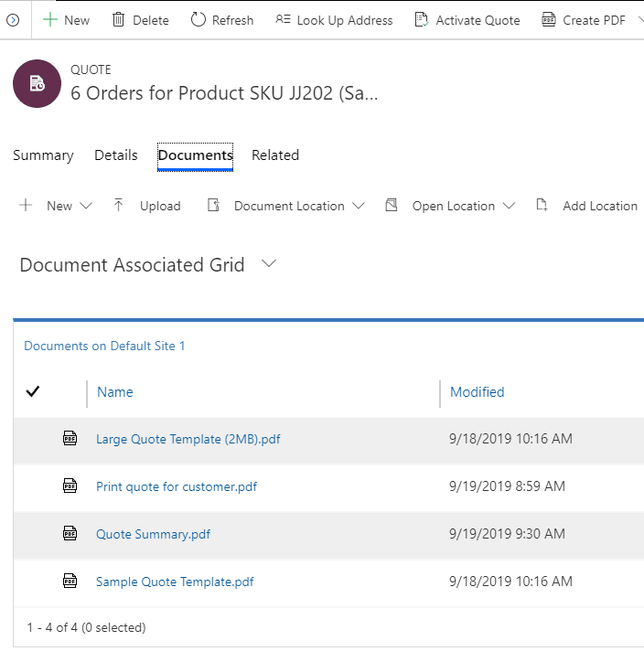Open Print quote for customer.pdf

pyautogui.click(x=177, y=486)
